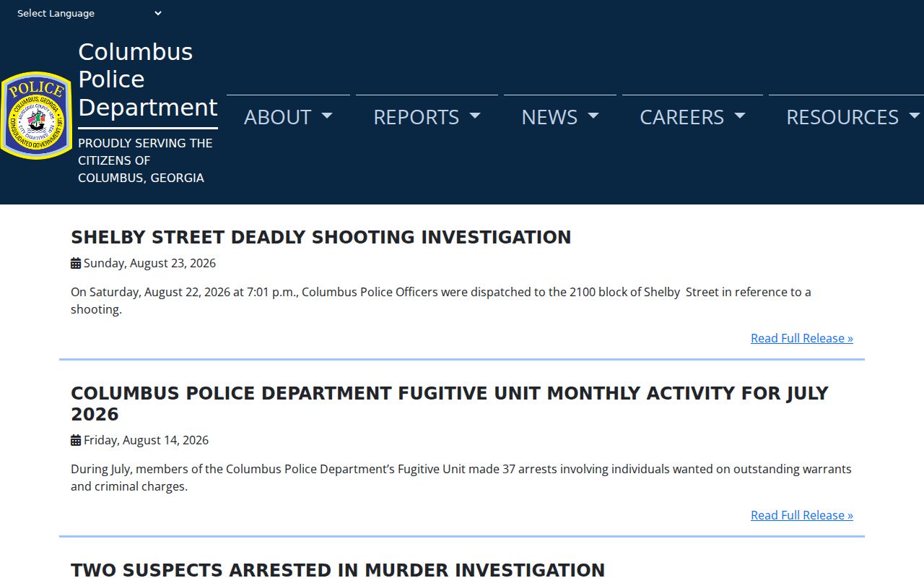Click the Two Suspects Arrested in Murder headline

[338, 570]
